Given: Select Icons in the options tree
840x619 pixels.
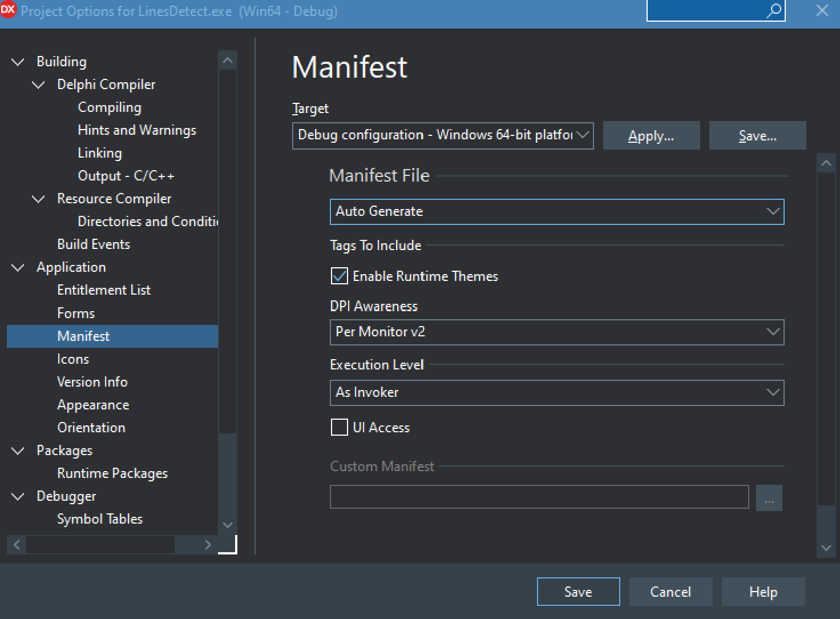Looking at the screenshot, I should pyautogui.click(x=73, y=359).
